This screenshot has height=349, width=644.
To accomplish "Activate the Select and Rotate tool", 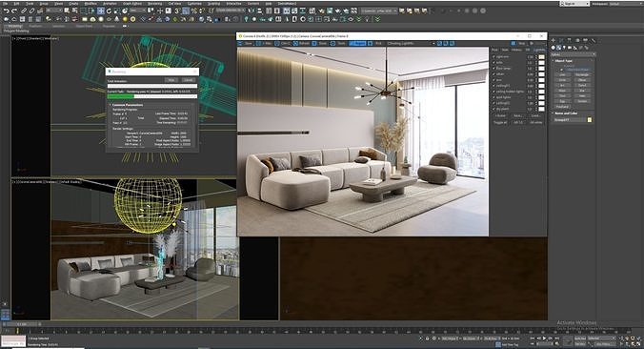I will 109,10.
